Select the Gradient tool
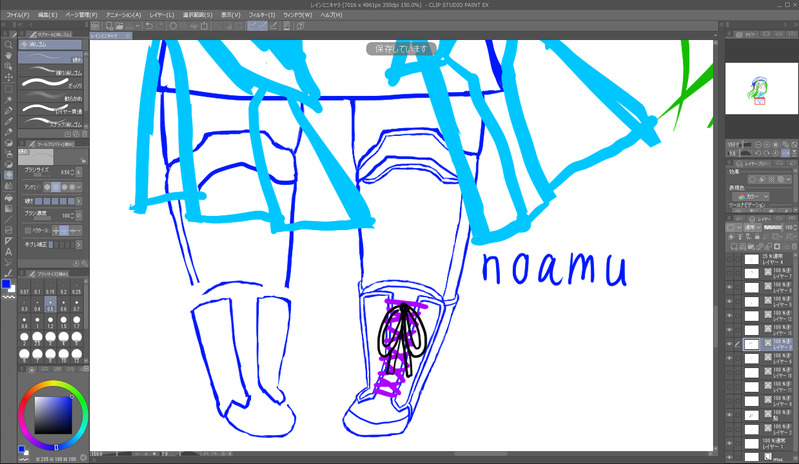799x464 pixels. coord(8,208)
